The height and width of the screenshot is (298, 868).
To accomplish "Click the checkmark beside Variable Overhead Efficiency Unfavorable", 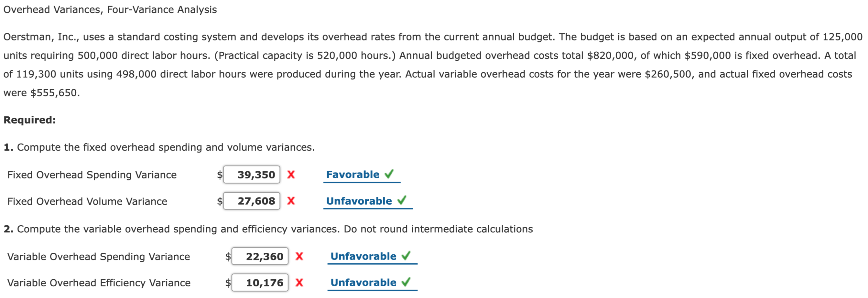I will pos(407,282).
